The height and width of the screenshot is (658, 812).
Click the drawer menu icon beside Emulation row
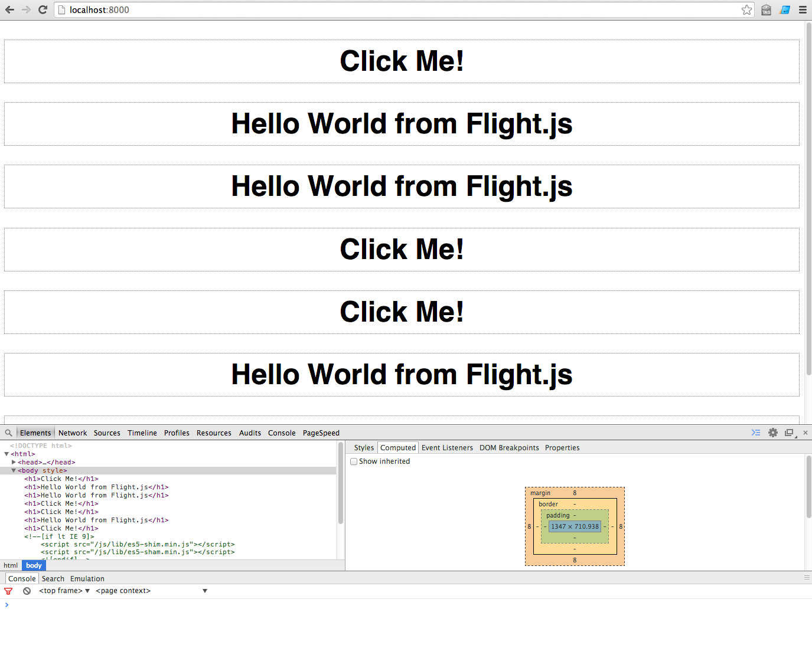[807, 578]
